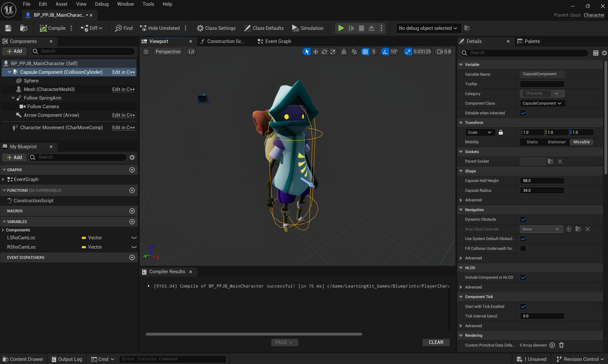Open the Debug menu
The width and height of the screenshot is (608, 364).
click(102, 4)
